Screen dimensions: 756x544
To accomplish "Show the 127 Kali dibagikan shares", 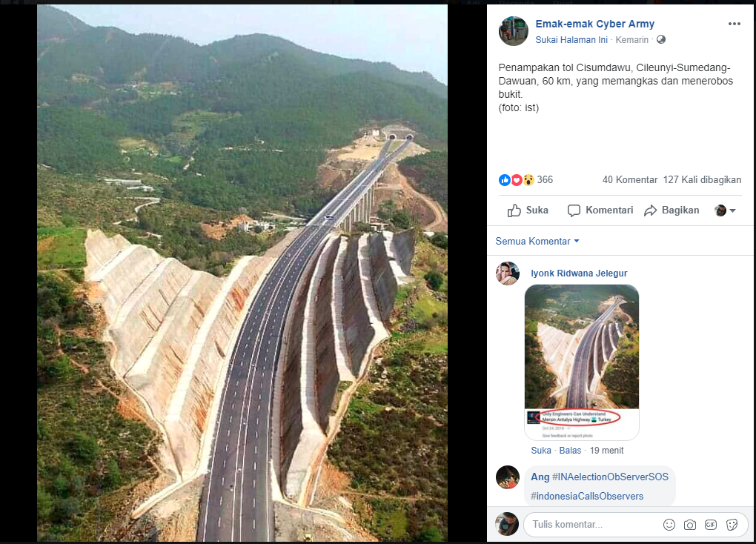I will (702, 180).
